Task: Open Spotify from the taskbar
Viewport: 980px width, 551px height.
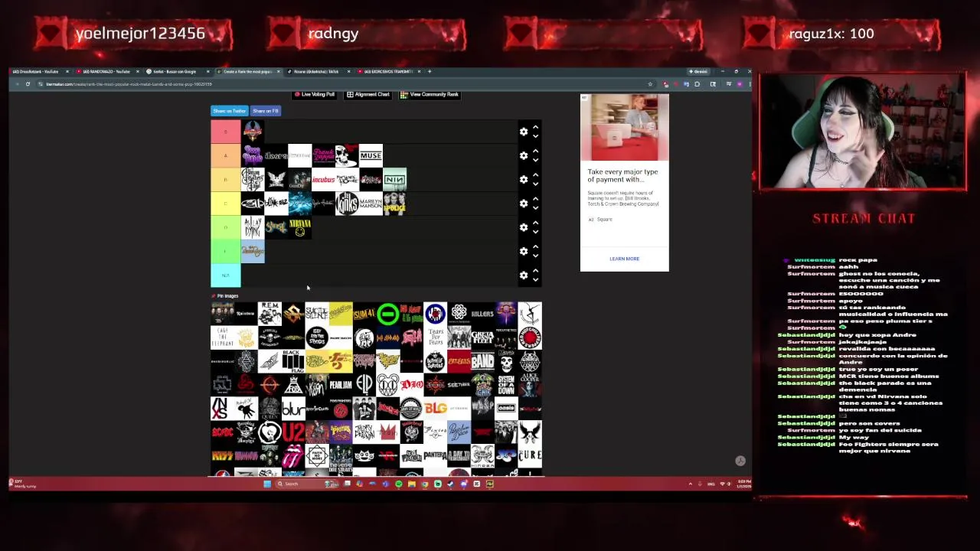Action: 398,484
